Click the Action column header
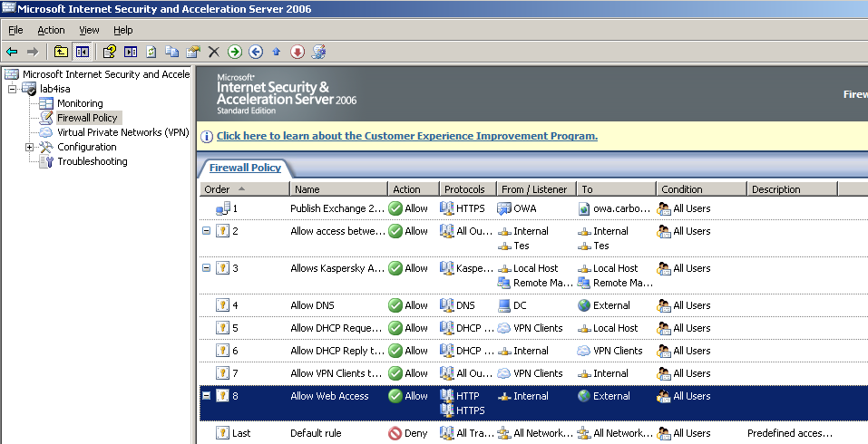 coord(413,189)
